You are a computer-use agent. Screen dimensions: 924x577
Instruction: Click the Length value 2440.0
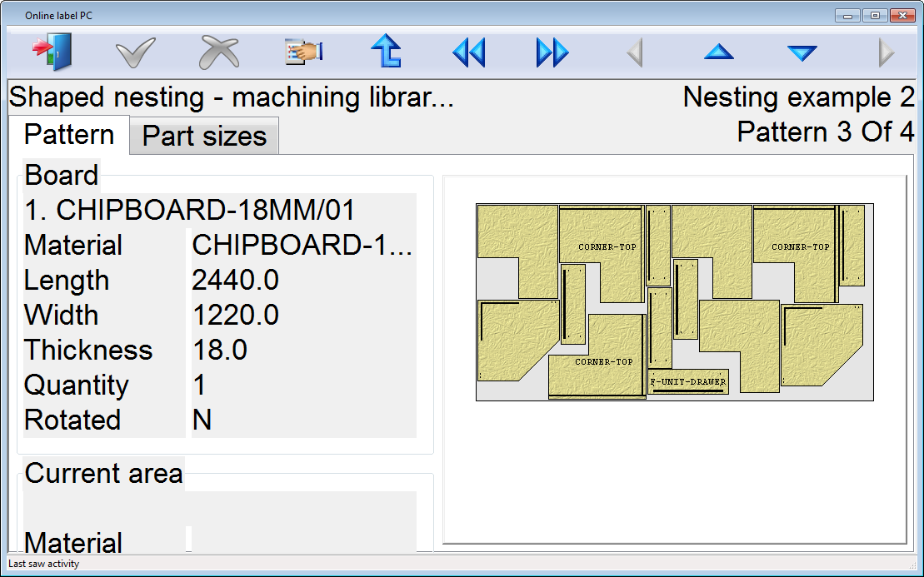pyautogui.click(x=235, y=281)
